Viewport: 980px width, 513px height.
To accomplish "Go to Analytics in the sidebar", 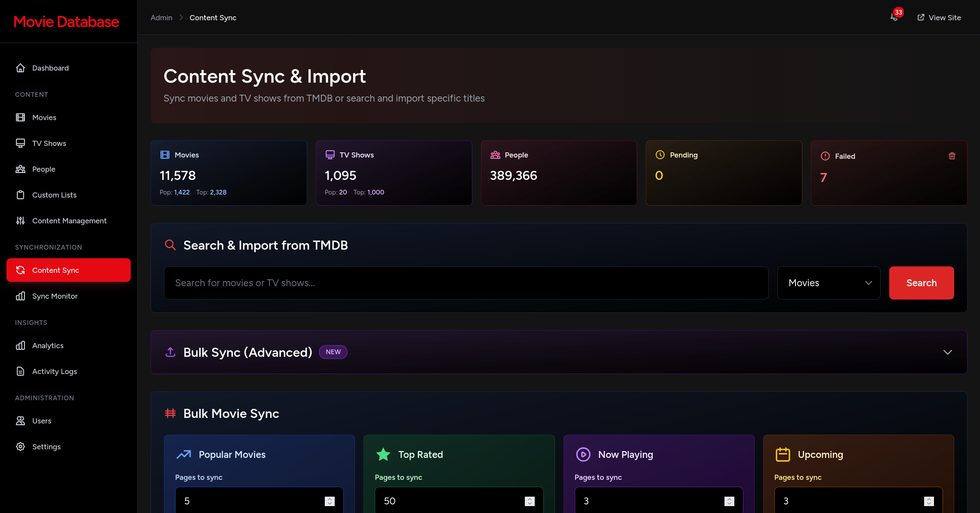I will pyautogui.click(x=48, y=346).
